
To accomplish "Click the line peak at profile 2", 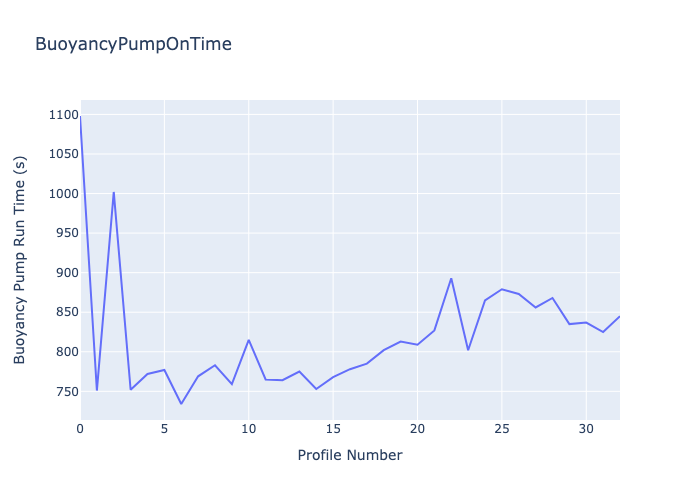I will (x=114, y=193).
